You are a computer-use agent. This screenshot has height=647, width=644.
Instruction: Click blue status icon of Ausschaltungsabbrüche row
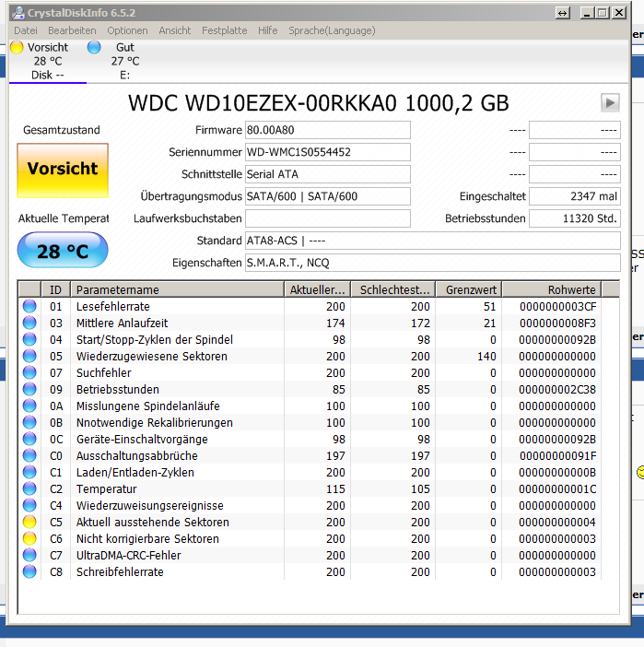click(x=29, y=455)
